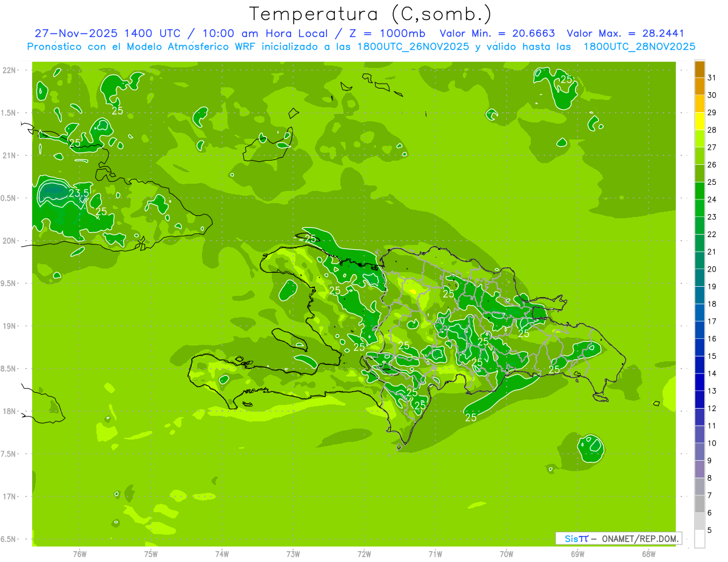Click the legend value '24'
This screenshot has height=562, width=728.
tap(712, 199)
